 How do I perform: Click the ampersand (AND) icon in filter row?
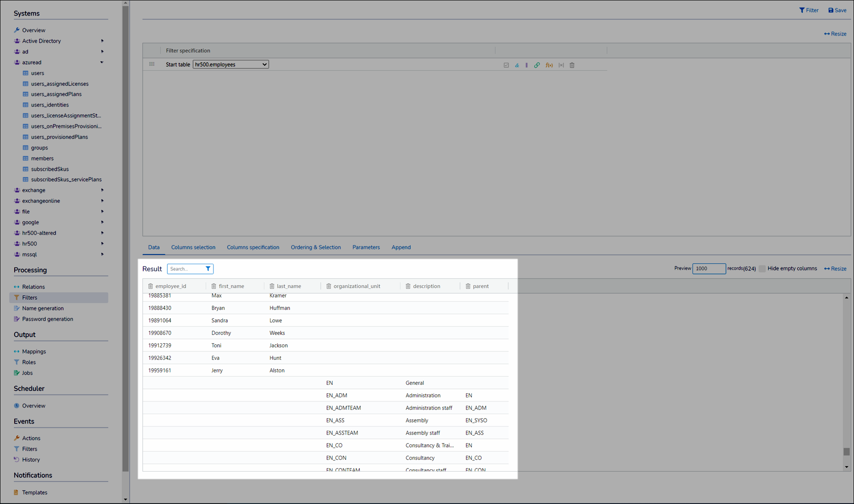click(517, 65)
